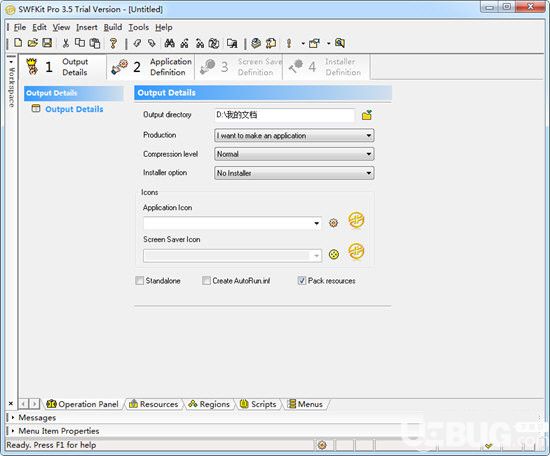
Task: Select Output Details in left tree
Action: (x=74, y=109)
